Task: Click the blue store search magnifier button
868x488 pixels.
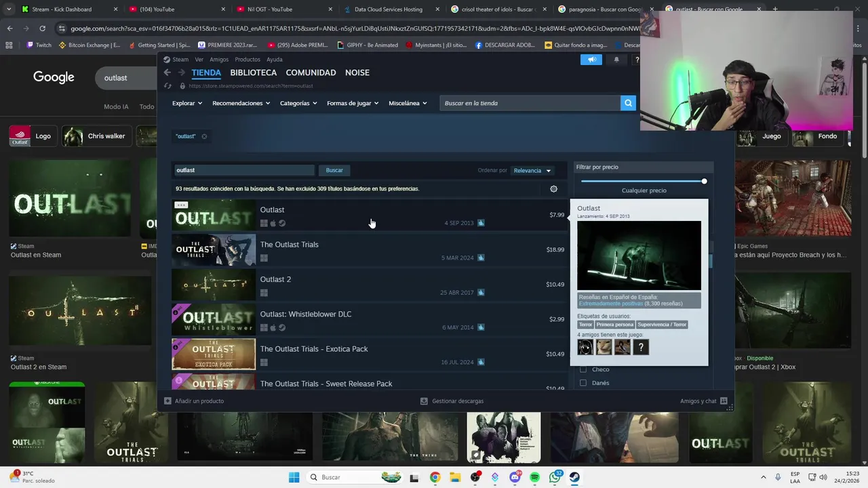Action: [x=629, y=103]
